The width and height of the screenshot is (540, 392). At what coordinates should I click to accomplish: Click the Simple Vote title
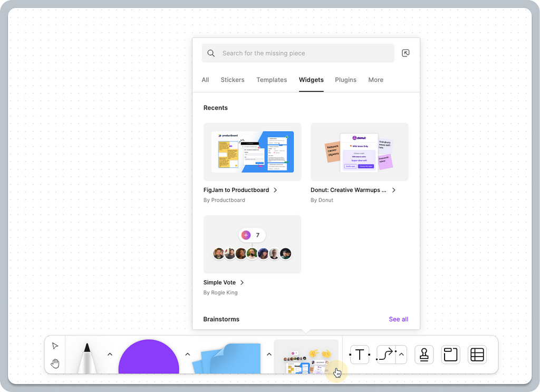tap(219, 282)
